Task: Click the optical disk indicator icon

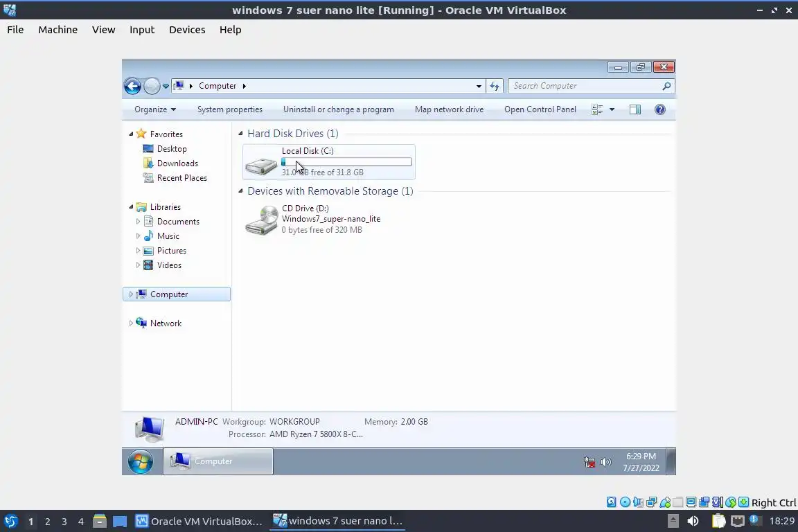Action: (625, 502)
